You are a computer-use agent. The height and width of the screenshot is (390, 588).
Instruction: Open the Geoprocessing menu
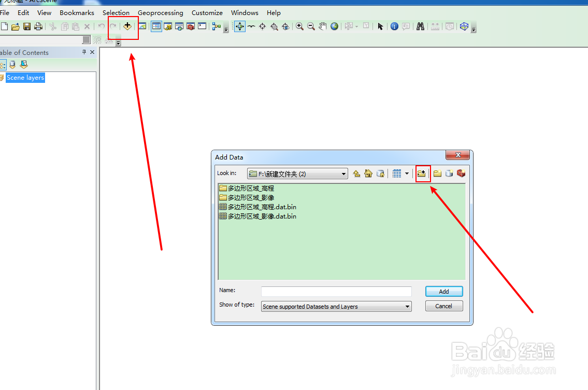pos(161,13)
